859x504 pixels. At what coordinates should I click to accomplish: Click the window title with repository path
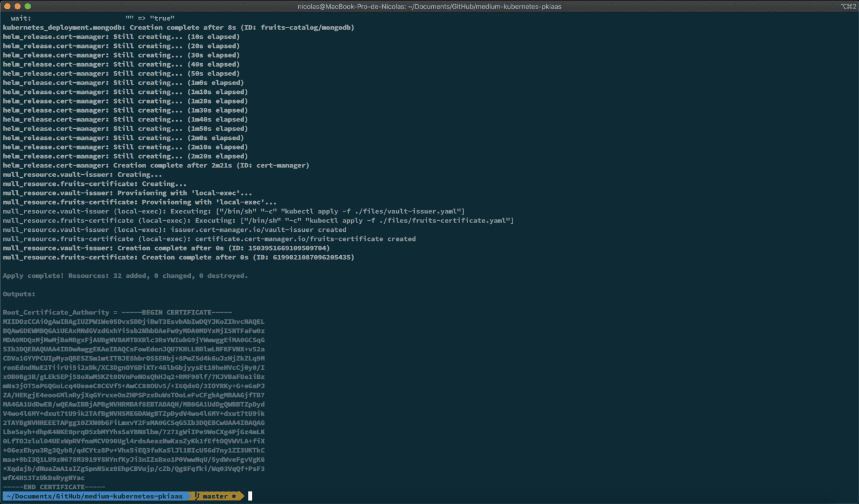click(x=429, y=6)
